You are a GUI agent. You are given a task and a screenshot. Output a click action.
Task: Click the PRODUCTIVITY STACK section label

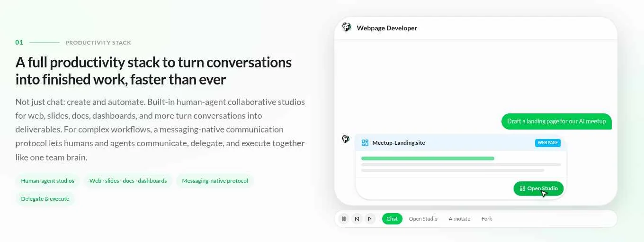coord(98,43)
